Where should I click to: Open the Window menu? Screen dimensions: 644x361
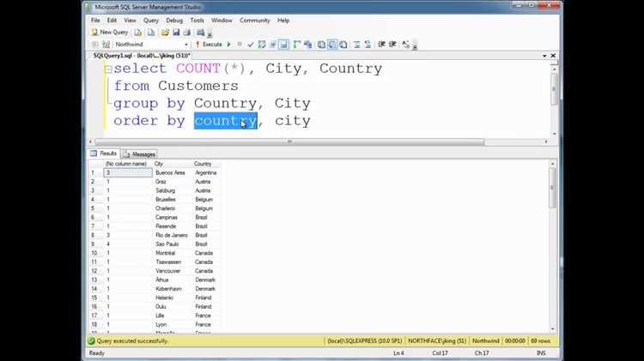222,20
